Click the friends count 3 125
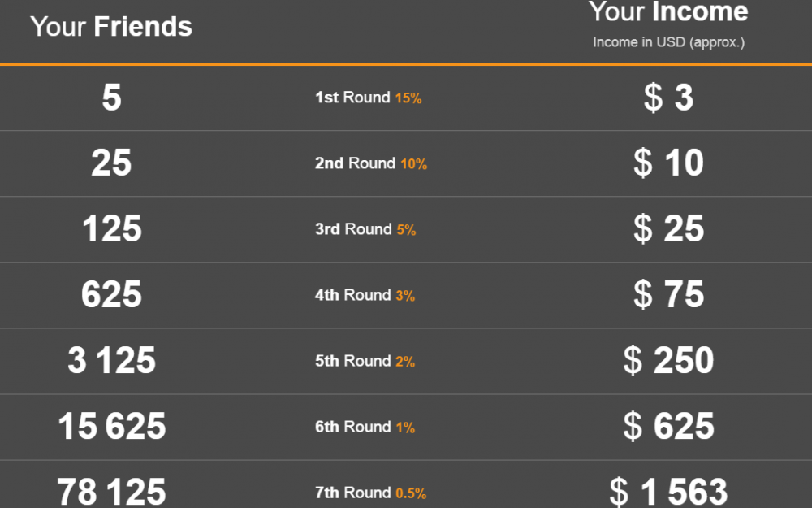This screenshot has width=812, height=508. click(111, 361)
